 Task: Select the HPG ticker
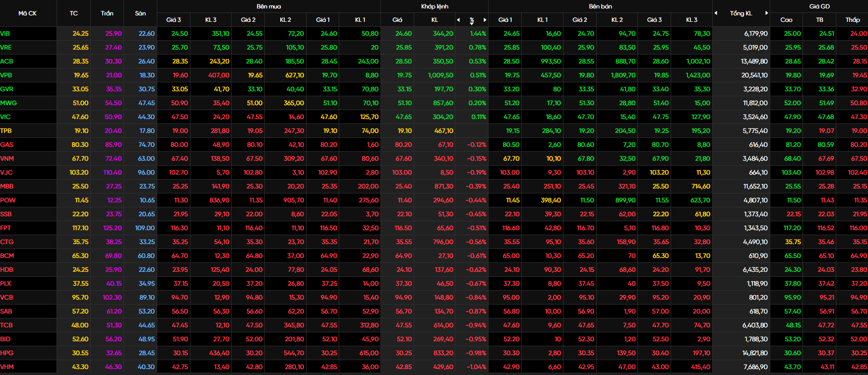(x=7, y=353)
